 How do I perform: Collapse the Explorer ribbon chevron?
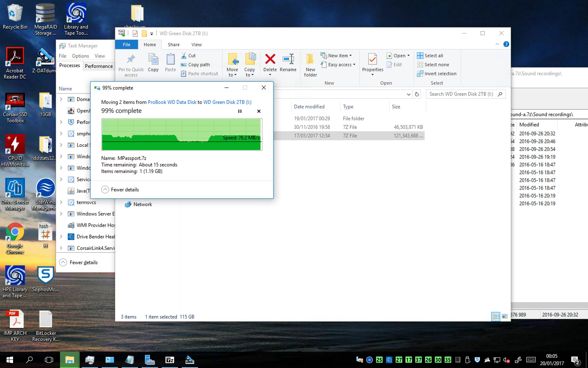(497, 44)
